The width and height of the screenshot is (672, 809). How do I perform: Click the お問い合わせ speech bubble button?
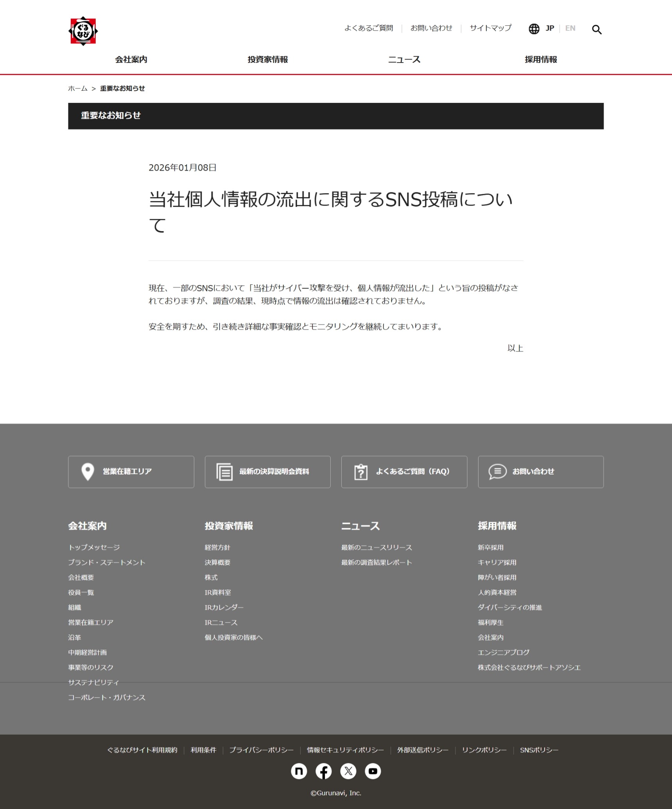pyautogui.click(x=540, y=472)
